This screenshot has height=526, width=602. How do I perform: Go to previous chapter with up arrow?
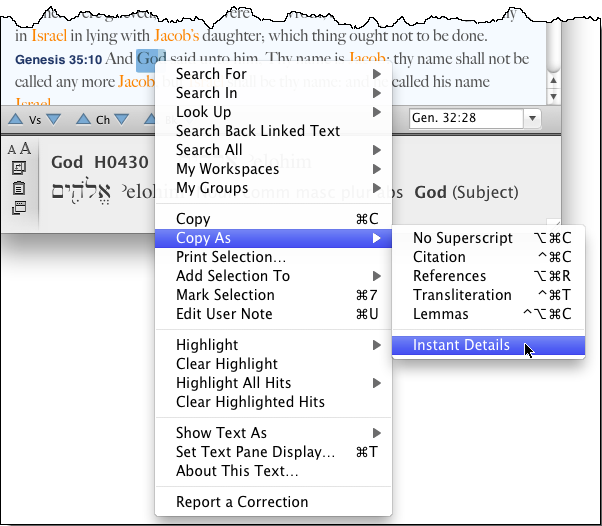click(82, 120)
